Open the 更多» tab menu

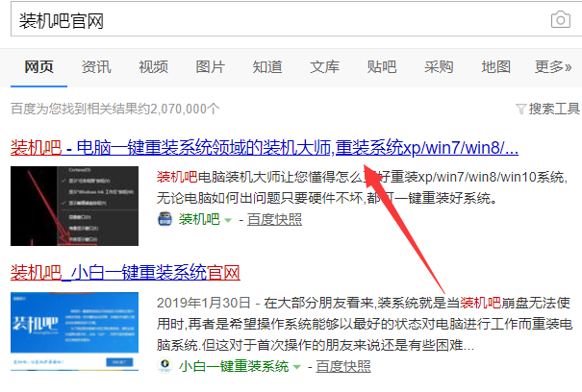coord(553,67)
